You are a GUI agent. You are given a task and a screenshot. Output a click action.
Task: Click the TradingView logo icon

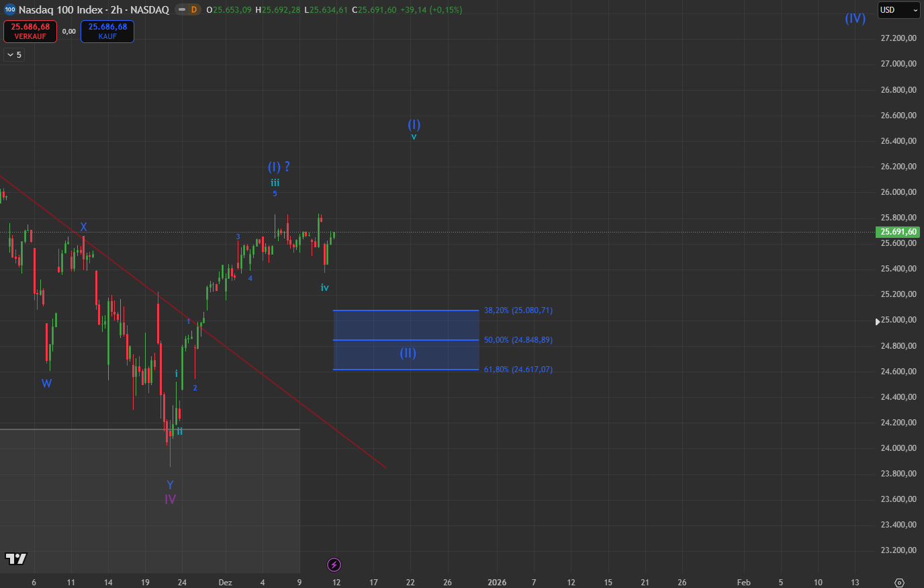[x=16, y=558]
